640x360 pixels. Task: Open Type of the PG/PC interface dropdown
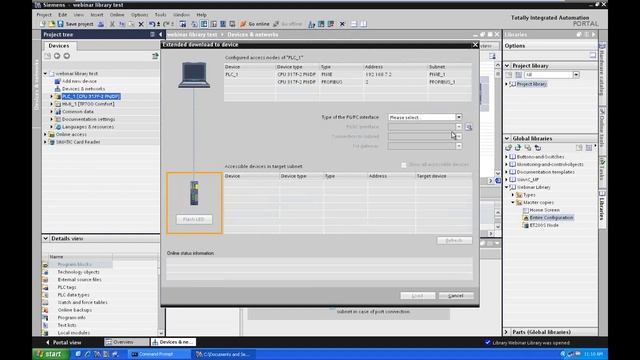tap(459, 117)
